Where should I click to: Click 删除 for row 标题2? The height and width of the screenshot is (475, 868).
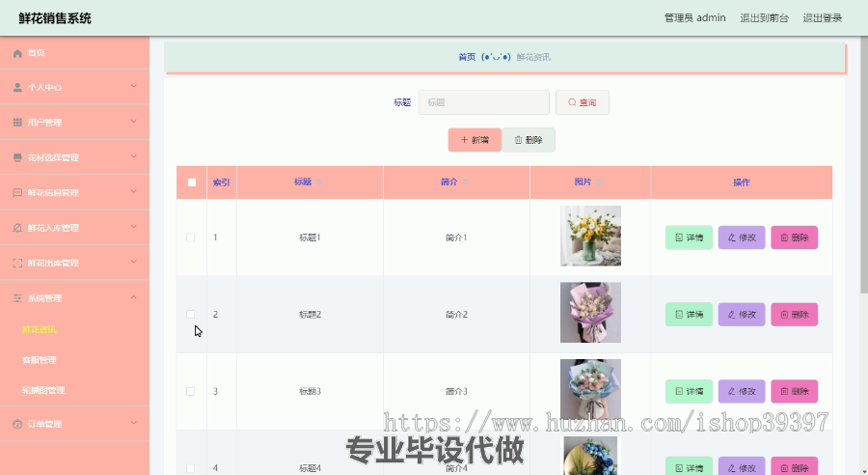coord(795,315)
